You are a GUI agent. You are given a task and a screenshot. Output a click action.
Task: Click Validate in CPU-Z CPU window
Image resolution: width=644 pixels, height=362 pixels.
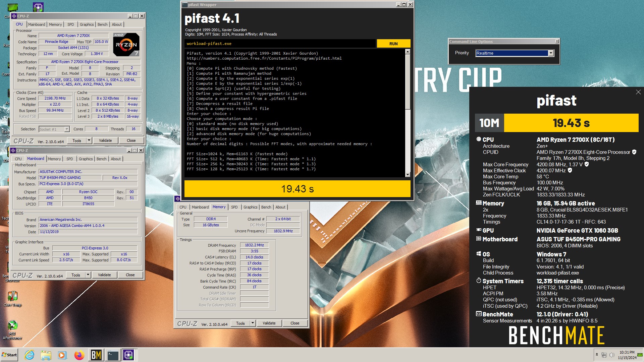tap(105, 140)
